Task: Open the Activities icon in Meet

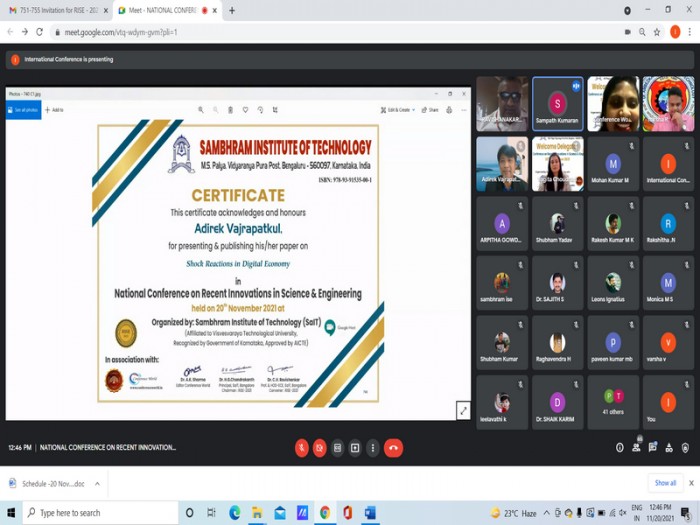Action: [669, 448]
